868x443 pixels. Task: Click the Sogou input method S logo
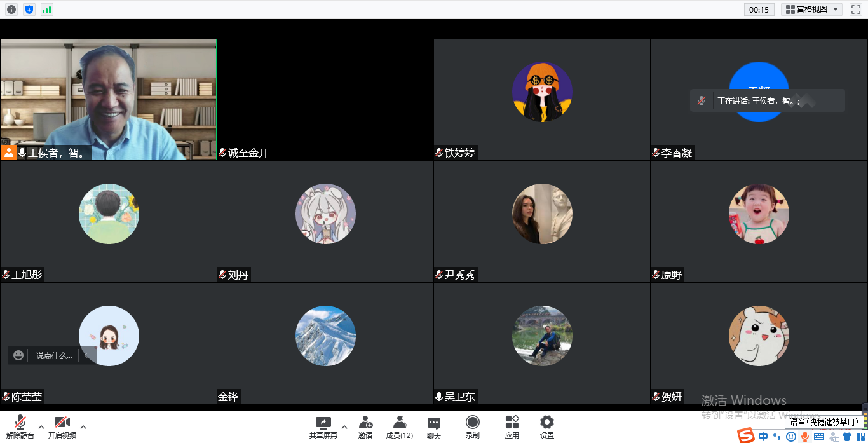tap(746, 436)
